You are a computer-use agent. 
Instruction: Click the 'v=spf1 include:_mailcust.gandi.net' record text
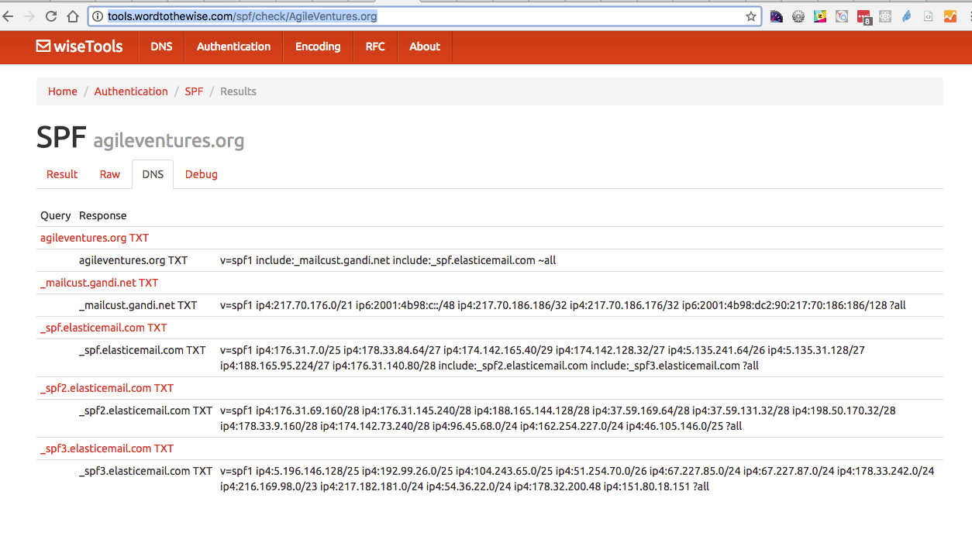click(388, 260)
